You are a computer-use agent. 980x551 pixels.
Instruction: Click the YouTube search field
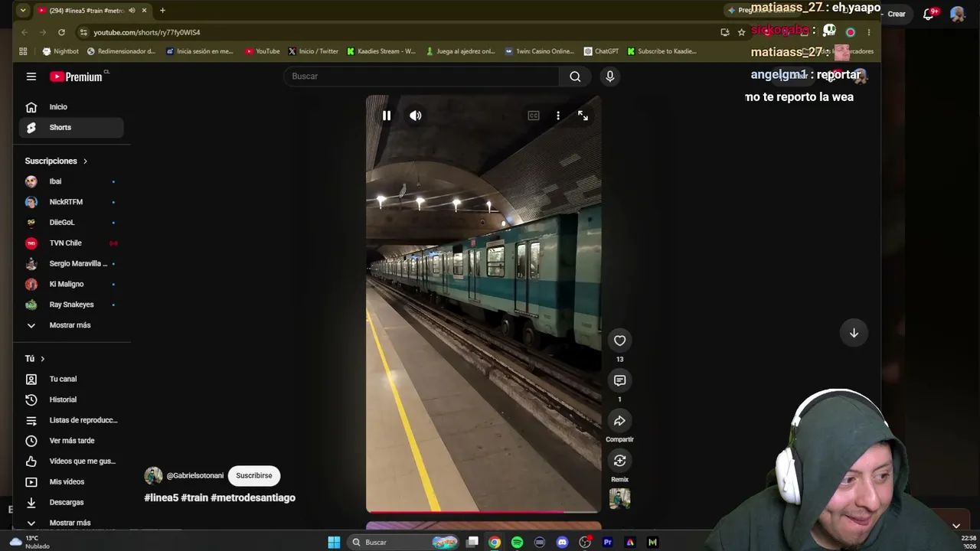pyautogui.click(x=421, y=77)
